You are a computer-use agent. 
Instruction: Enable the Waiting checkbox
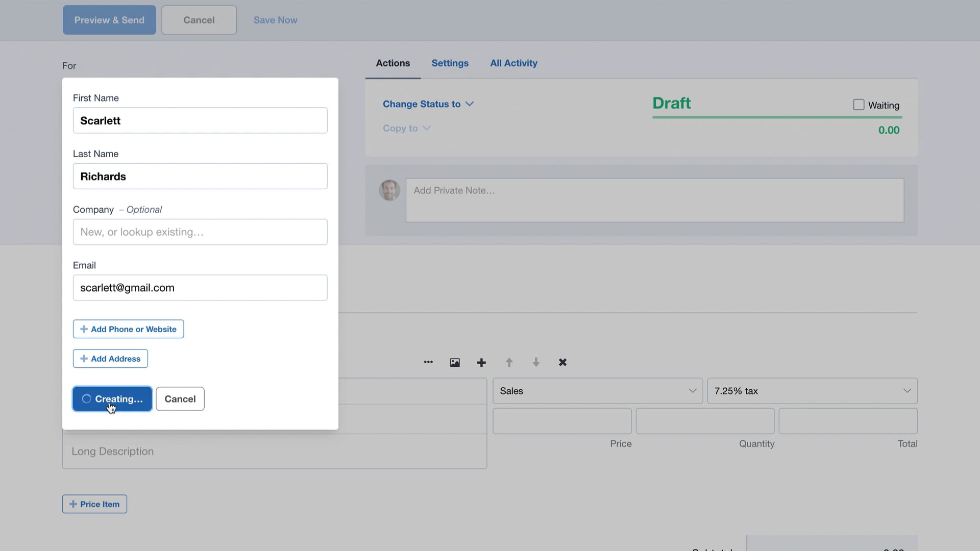pos(858,104)
